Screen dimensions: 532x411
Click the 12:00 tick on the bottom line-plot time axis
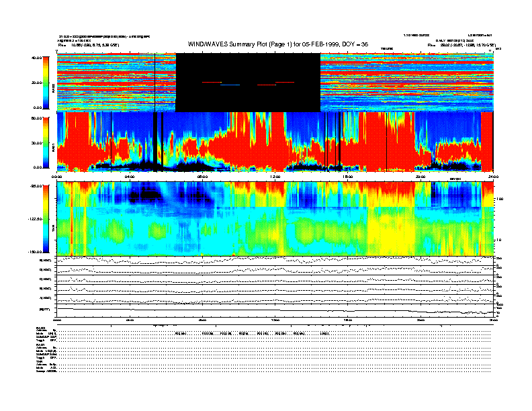(275, 320)
